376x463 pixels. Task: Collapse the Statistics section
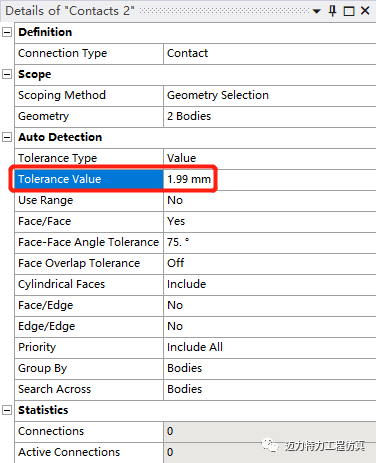[x=7, y=410]
